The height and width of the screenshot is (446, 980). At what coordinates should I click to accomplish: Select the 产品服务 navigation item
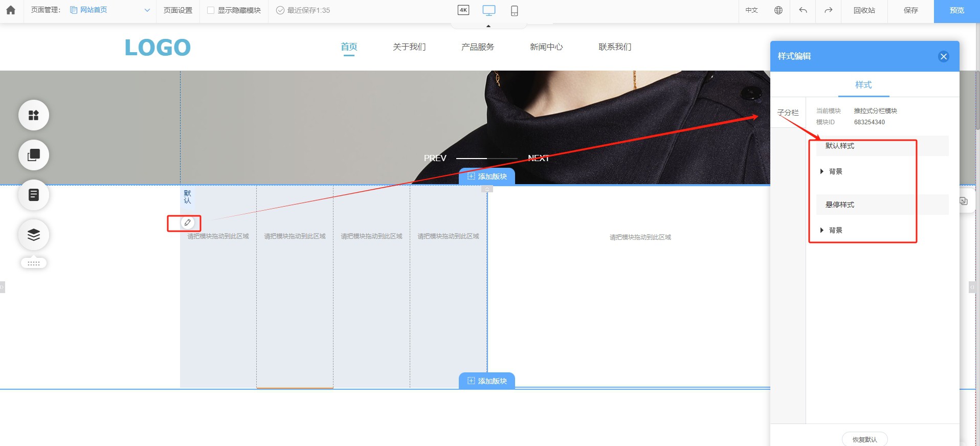(x=478, y=47)
